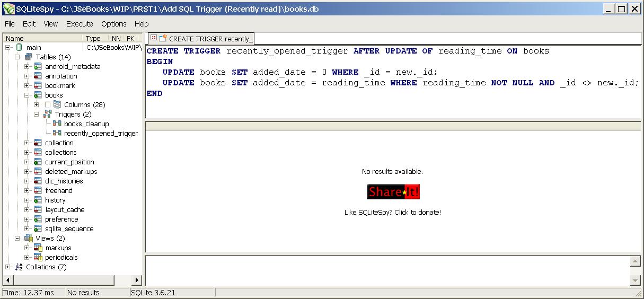Click the markups view icon
This screenshot has height=299, width=644.
38,248
